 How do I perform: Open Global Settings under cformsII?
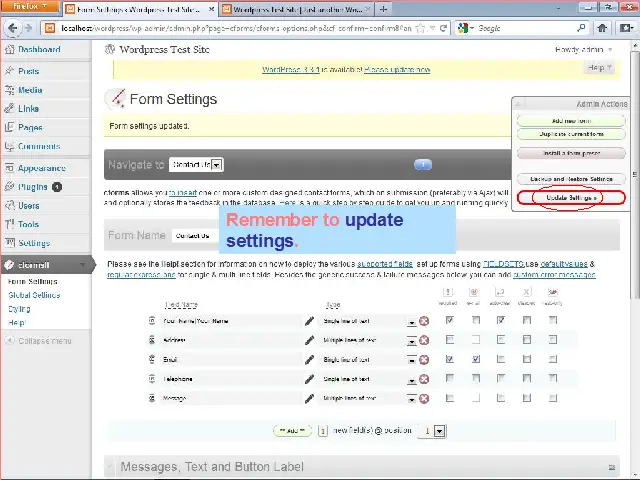click(34, 295)
